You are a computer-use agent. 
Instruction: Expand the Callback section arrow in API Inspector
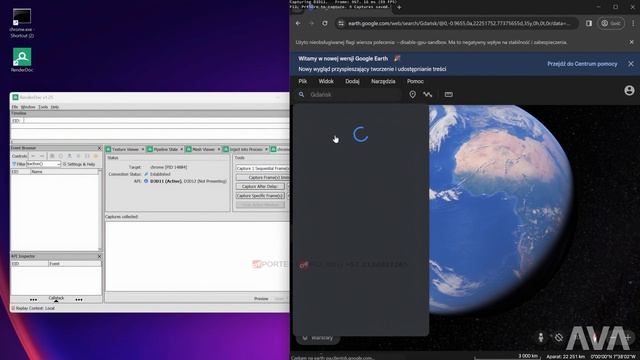point(56,301)
